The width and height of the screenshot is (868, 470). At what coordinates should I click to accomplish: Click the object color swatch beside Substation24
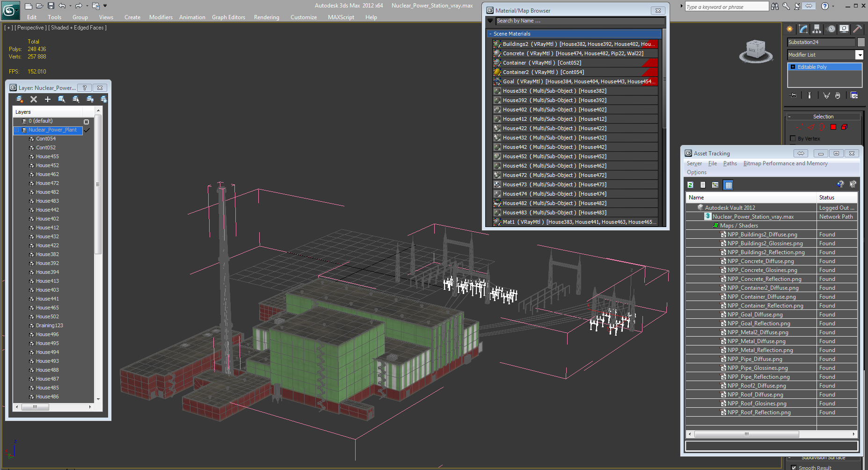tap(861, 42)
